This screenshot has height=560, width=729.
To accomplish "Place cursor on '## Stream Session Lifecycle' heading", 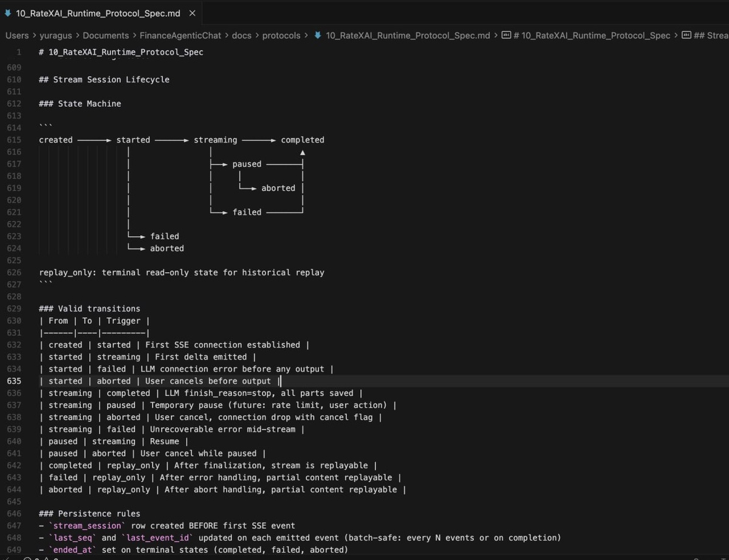I will [104, 80].
